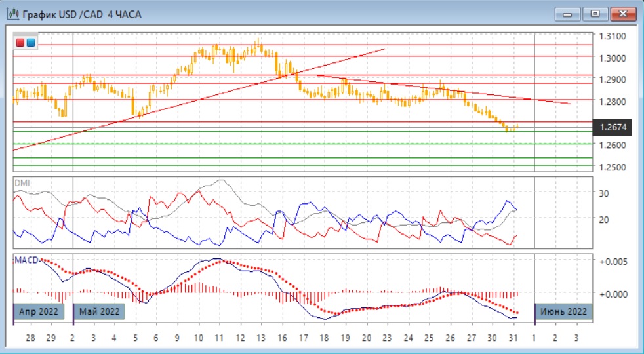Click date label 28 on time axis

[30, 338]
